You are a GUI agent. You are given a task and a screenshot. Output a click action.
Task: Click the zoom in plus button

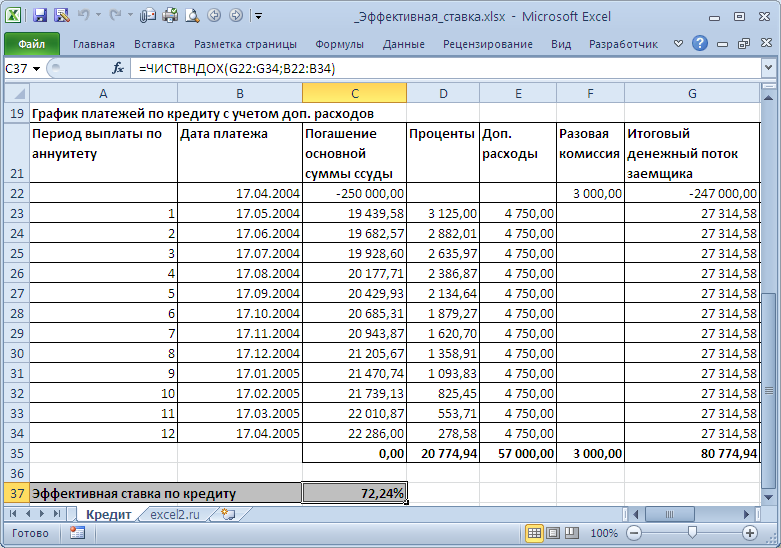pyautogui.click(x=749, y=533)
